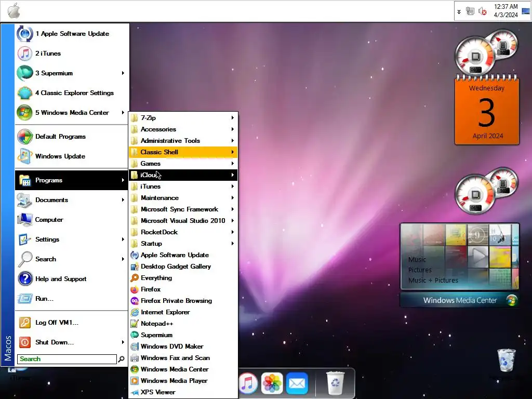The height and width of the screenshot is (399, 532).
Task: Open Documents submenu
Action: click(72, 200)
